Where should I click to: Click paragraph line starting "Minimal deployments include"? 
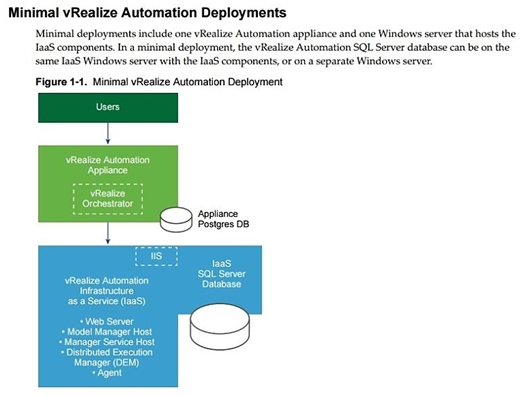pos(276,34)
